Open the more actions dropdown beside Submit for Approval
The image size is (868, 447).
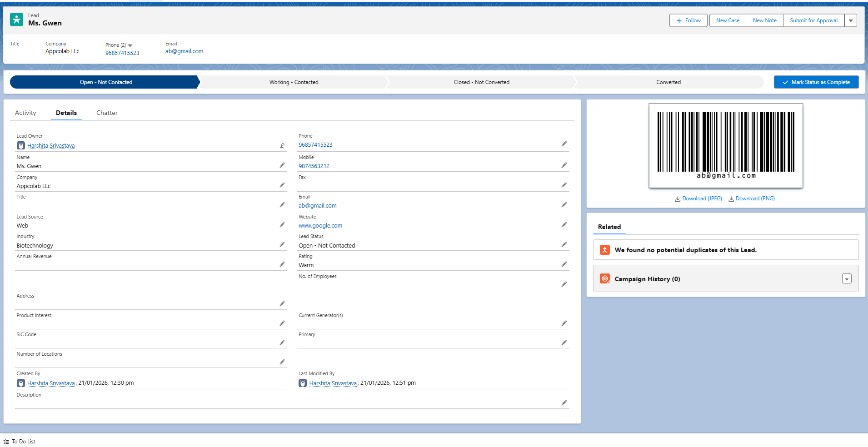click(x=851, y=20)
